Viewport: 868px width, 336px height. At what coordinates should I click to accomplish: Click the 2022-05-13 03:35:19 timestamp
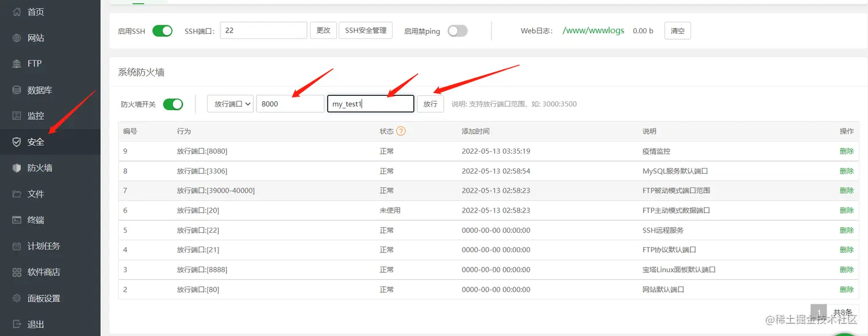click(496, 151)
